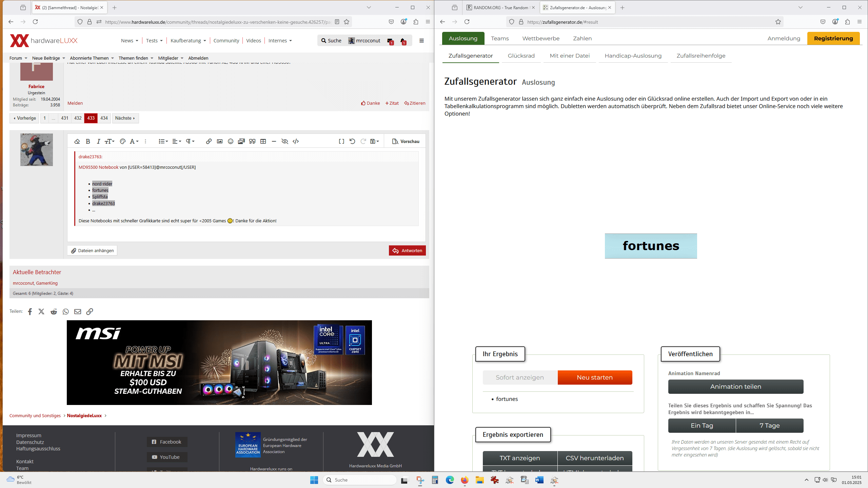Screen dimensions: 868x488
Task: Toggle italic formatting in editor
Action: point(98,141)
